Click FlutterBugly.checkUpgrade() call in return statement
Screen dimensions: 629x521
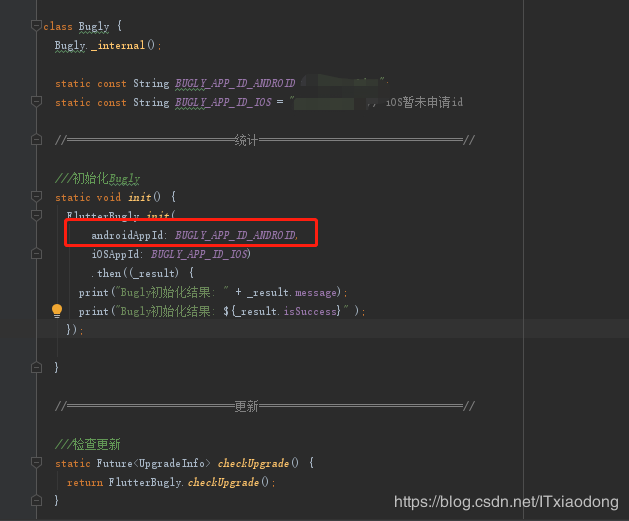pyautogui.click(x=189, y=482)
